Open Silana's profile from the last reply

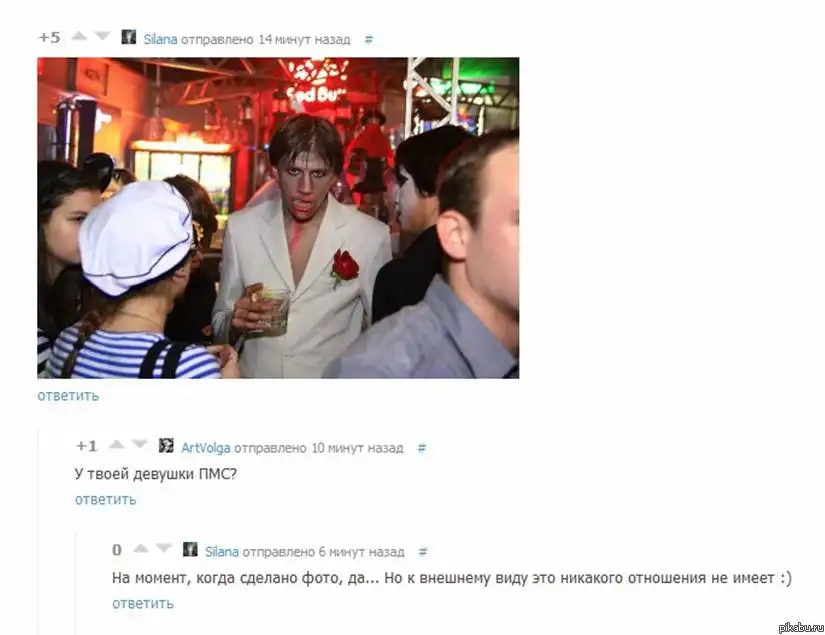point(222,552)
